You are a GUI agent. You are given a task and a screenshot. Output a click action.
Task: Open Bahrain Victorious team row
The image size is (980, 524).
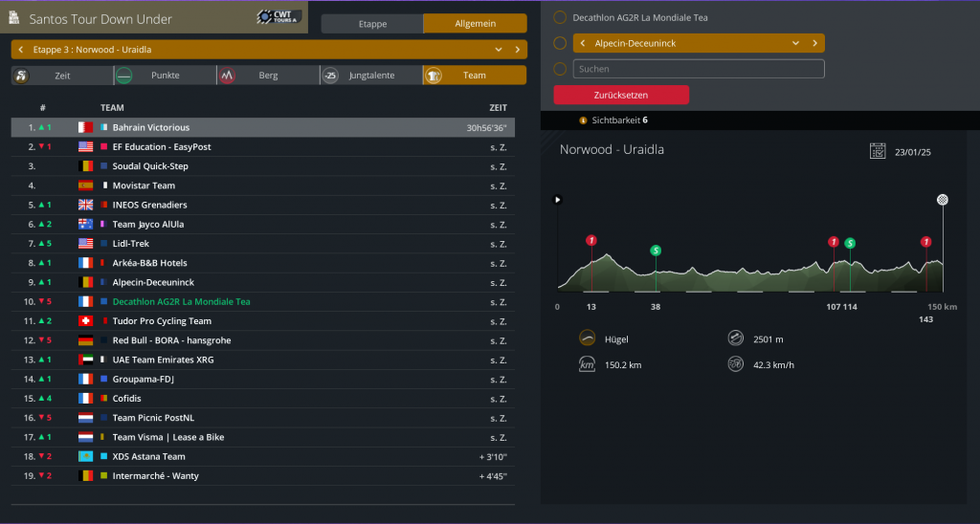pos(151,127)
